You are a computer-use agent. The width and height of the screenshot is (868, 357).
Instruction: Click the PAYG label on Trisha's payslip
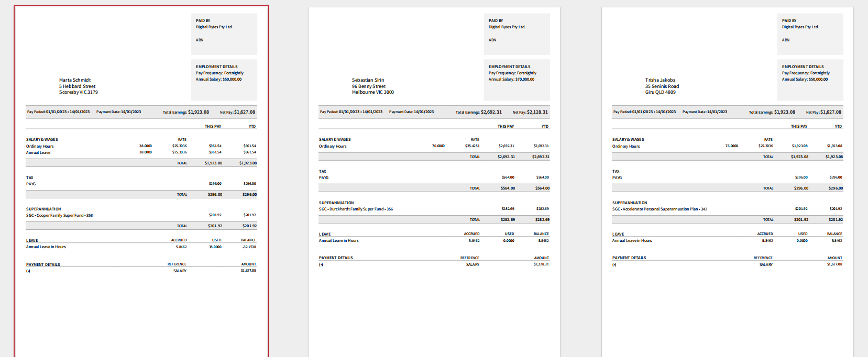tap(617, 177)
